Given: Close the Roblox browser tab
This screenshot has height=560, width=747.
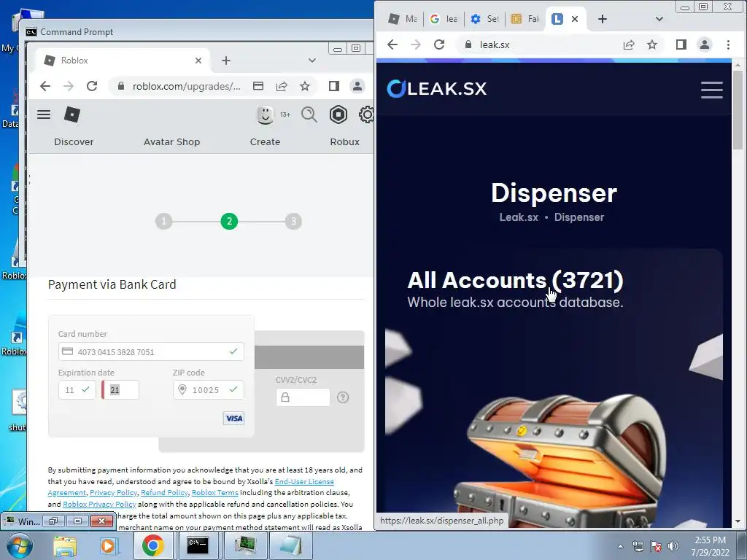Looking at the screenshot, I should pos(198,61).
